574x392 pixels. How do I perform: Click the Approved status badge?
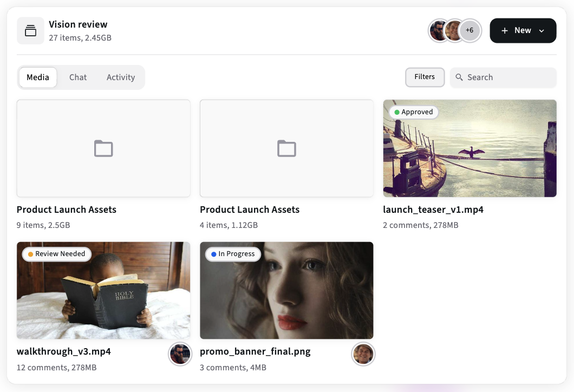(x=414, y=112)
